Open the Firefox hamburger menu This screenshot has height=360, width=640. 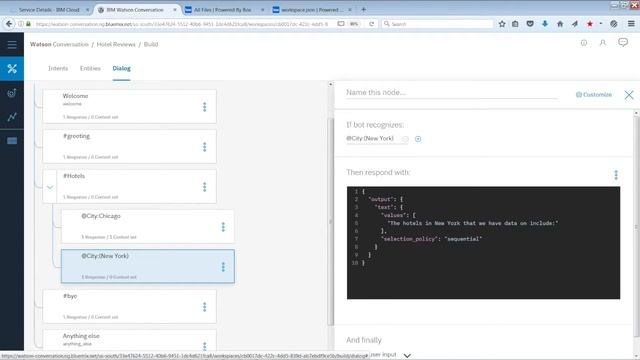[x=631, y=24]
